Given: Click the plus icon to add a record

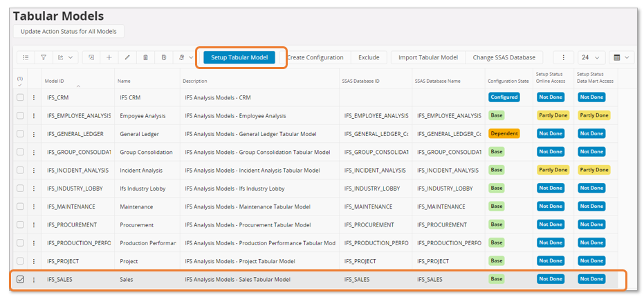Looking at the screenshot, I should 109,58.
